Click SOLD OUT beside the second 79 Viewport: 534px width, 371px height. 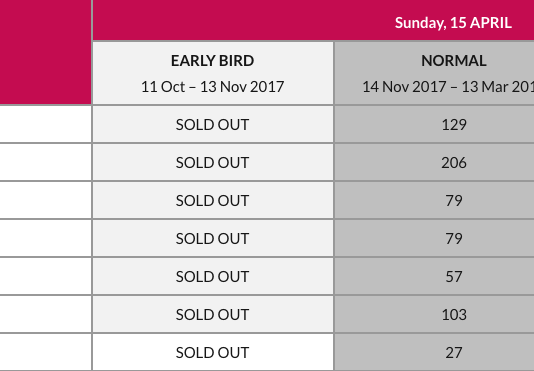click(213, 238)
